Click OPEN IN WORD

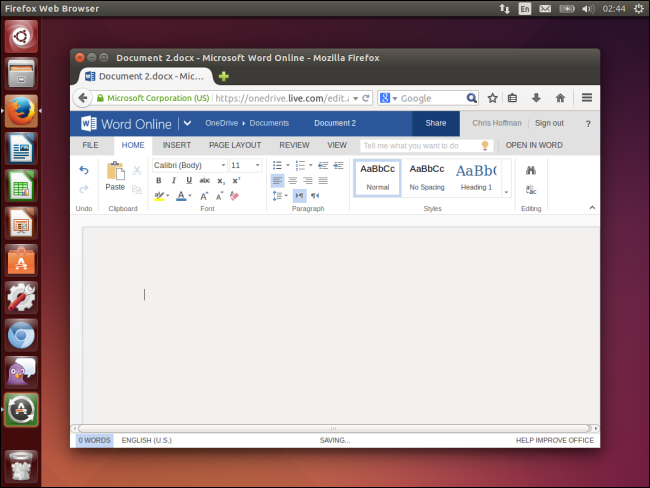(534, 145)
